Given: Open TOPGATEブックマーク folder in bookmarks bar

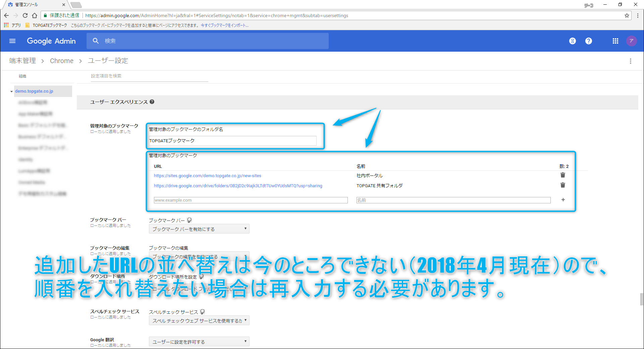Looking at the screenshot, I should pyautogui.click(x=46, y=25).
